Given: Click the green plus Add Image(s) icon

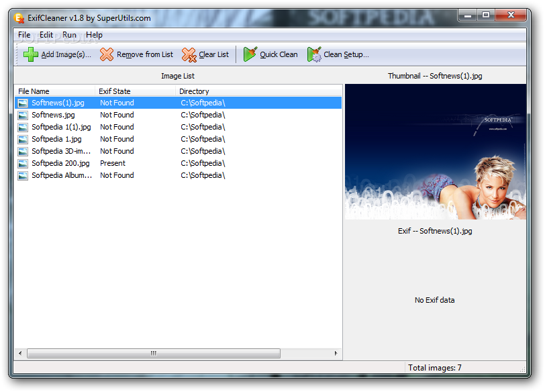Looking at the screenshot, I should tap(31, 54).
